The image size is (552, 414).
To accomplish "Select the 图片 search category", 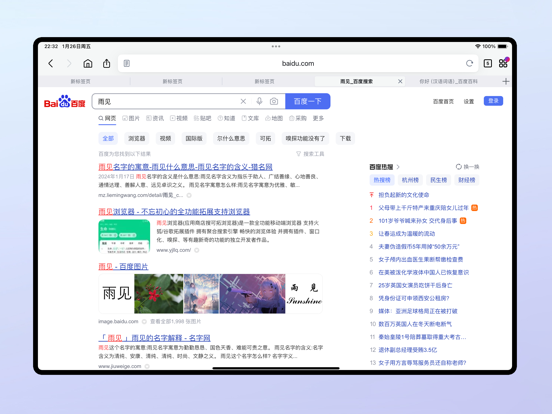I will [x=131, y=118].
